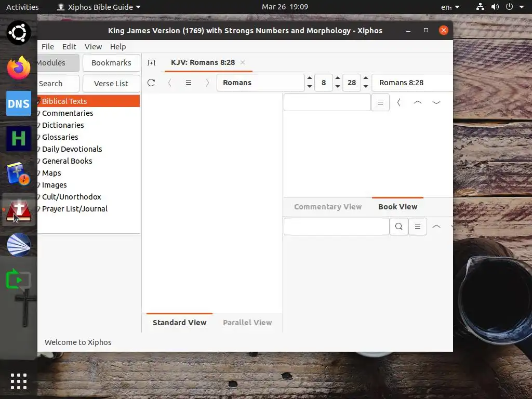
Task: Show applications grid in the dock
Action: click(x=19, y=381)
